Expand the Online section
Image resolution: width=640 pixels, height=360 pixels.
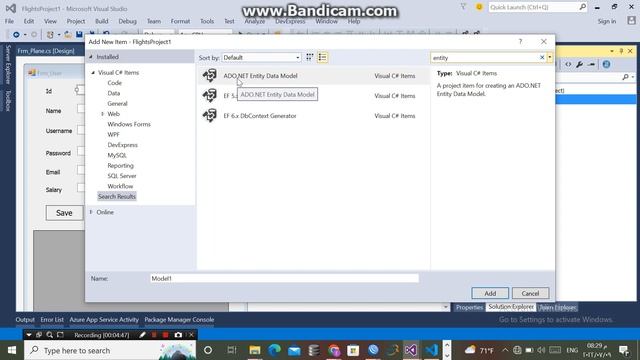click(x=91, y=212)
